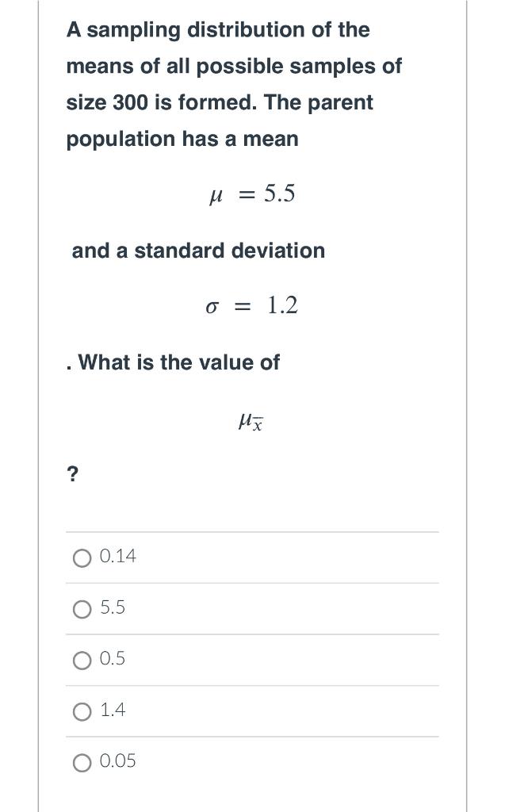Click the formula mu equals 5.5
The width and height of the screenshot is (505, 812).
(x=253, y=193)
